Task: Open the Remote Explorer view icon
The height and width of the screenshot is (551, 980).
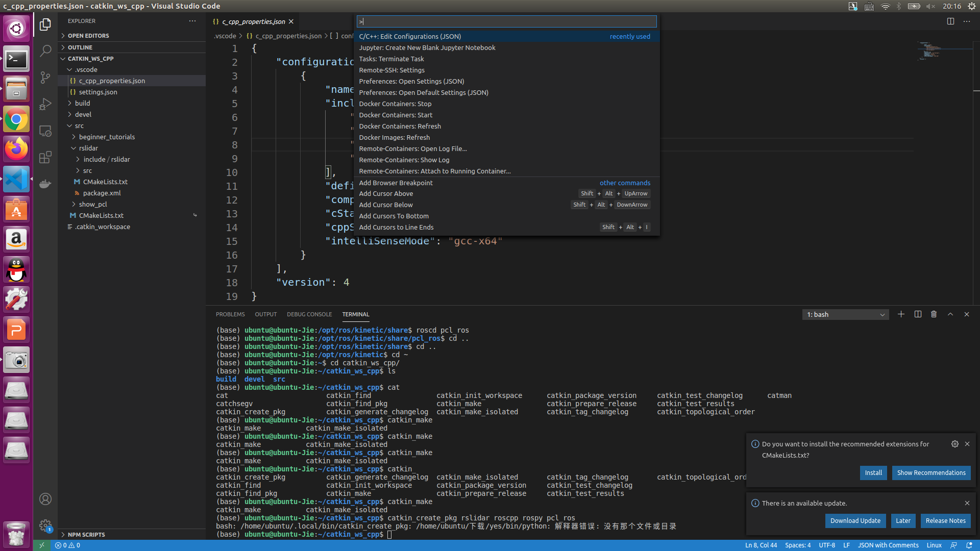Action: pyautogui.click(x=45, y=131)
